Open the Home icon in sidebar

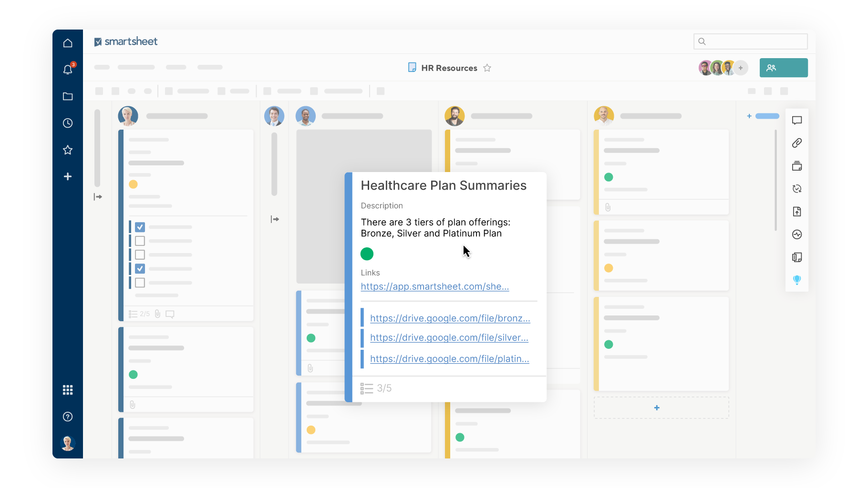coord(68,43)
